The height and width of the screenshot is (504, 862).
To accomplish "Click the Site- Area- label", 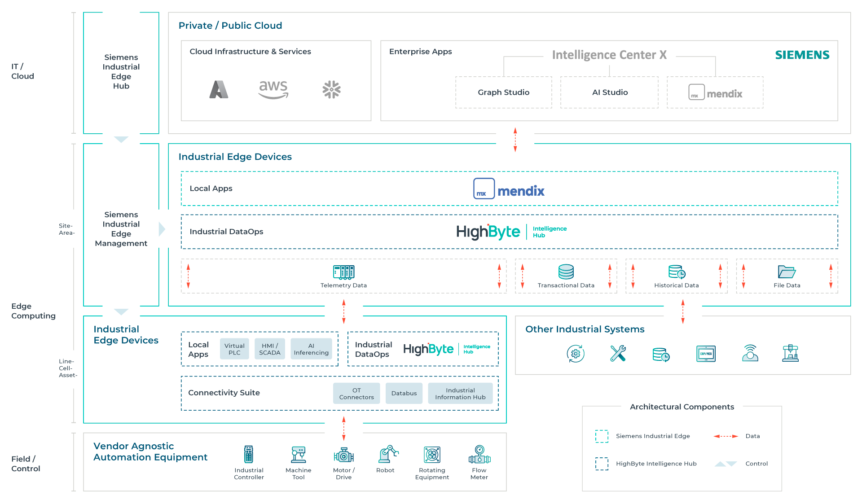I will coord(66,229).
